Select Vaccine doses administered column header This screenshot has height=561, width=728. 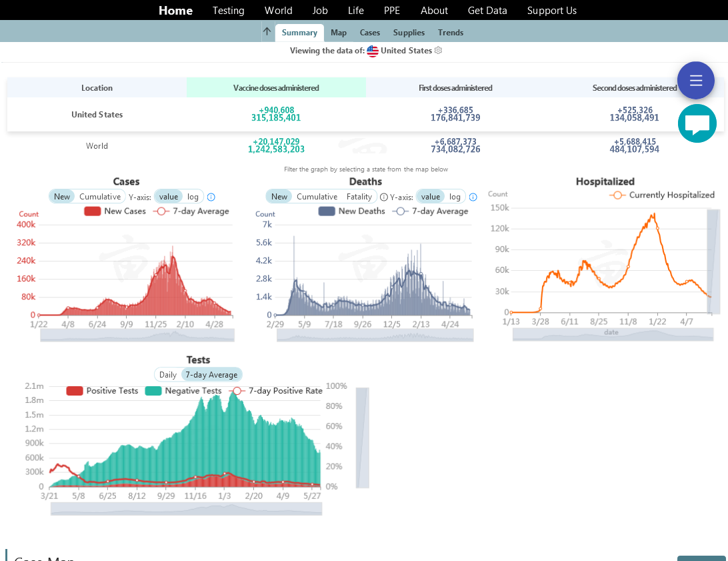276,88
